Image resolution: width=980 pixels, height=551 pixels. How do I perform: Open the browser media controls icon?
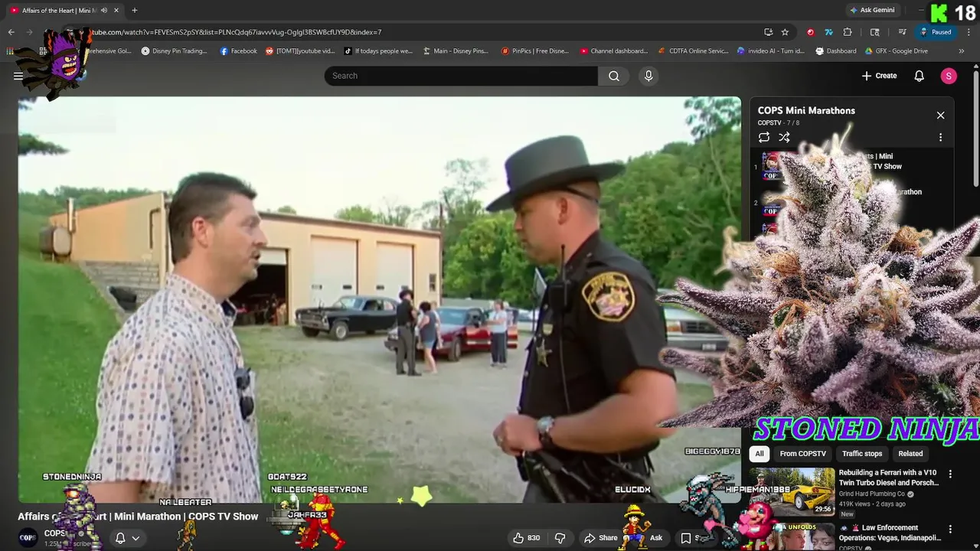903,32
